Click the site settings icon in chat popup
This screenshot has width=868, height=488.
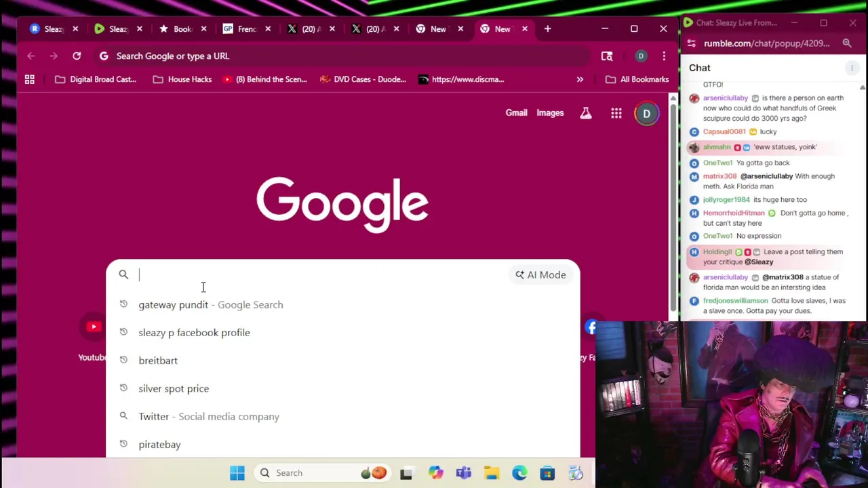click(x=691, y=43)
